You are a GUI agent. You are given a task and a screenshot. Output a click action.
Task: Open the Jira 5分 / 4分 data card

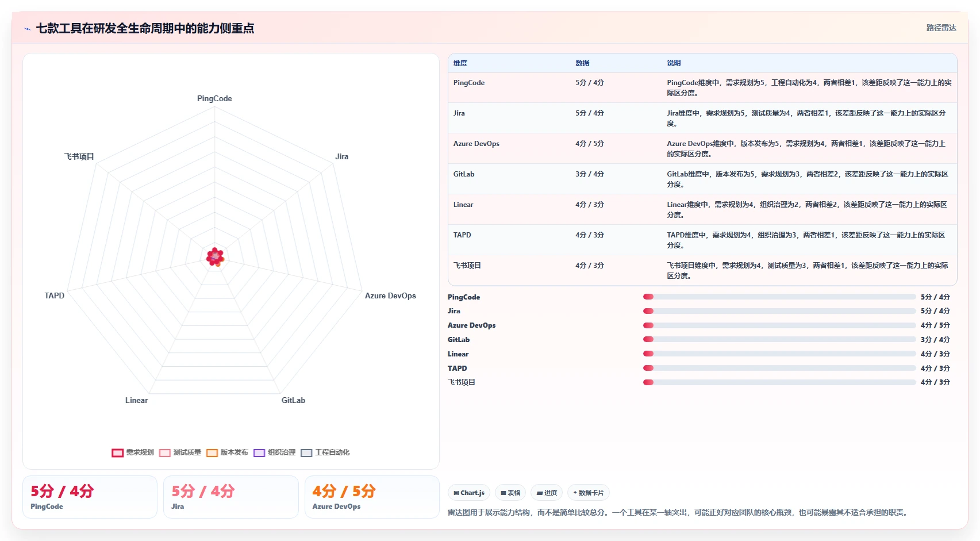tap(231, 497)
